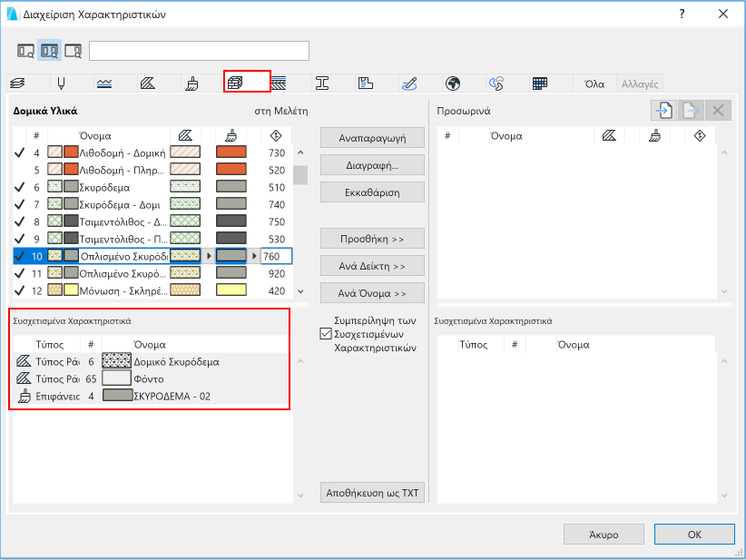Open the Profiles I-beam tab icon
Viewport: 746px width, 560px height.
pos(322,84)
